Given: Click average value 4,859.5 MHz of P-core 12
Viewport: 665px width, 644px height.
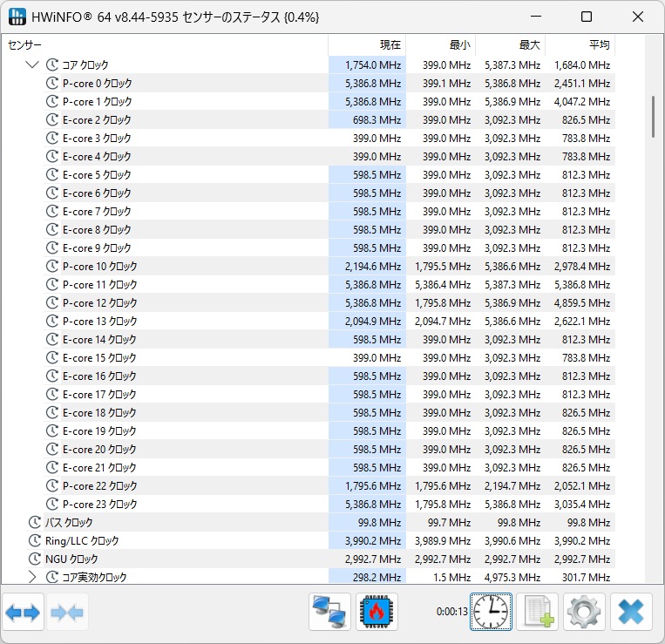Looking at the screenshot, I should pyautogui.click(x=582, y=303).
